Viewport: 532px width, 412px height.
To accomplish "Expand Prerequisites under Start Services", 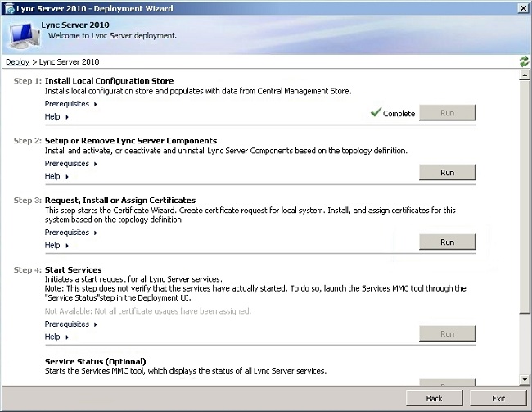I will tap(70, 324).
